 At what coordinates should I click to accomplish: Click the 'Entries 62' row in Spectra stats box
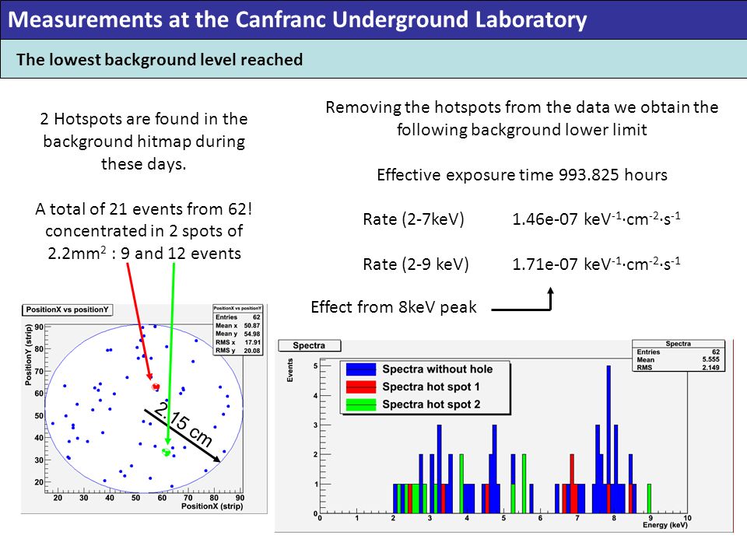678,352
